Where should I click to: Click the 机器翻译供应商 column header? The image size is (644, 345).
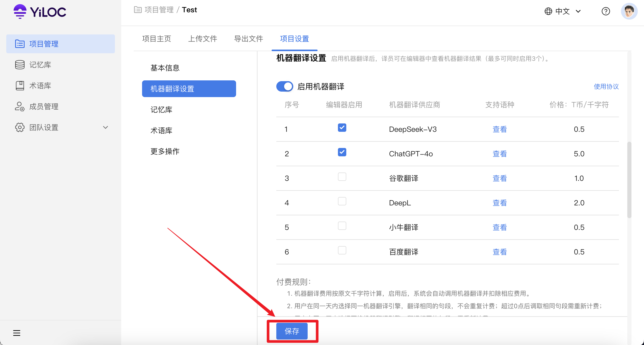(414, 105)
